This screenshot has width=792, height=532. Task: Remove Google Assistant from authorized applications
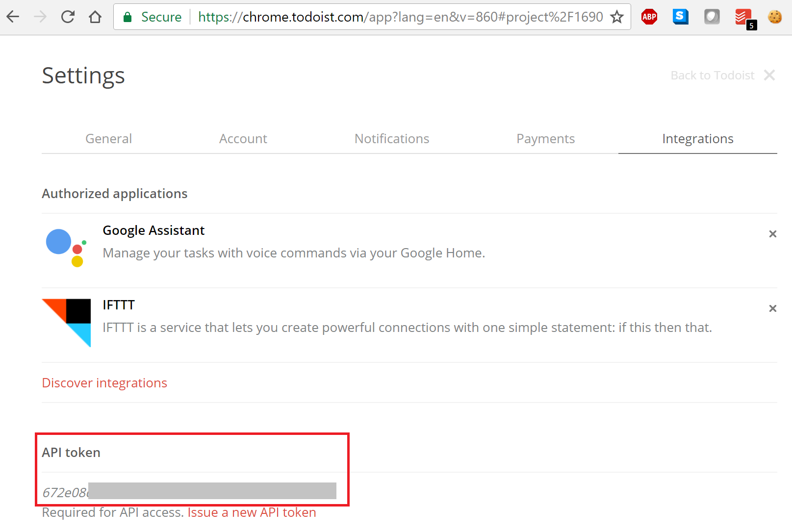click(x=773, y=234)
